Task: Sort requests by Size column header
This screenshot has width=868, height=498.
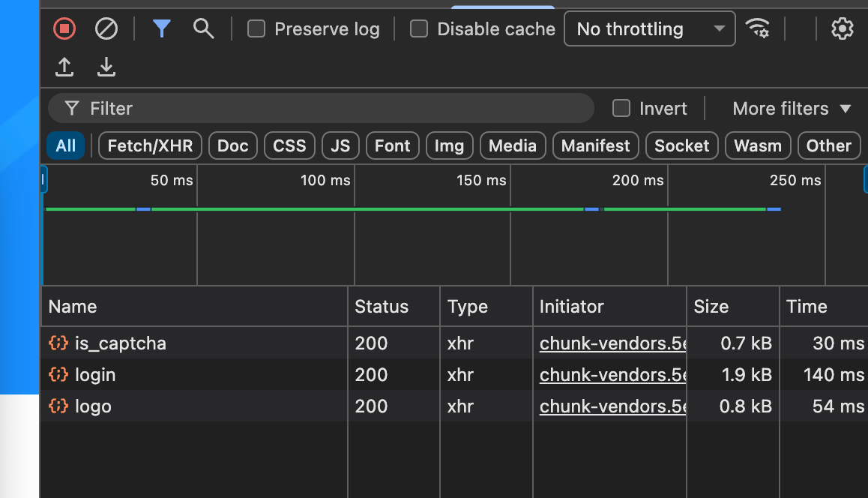Action: 711,307
